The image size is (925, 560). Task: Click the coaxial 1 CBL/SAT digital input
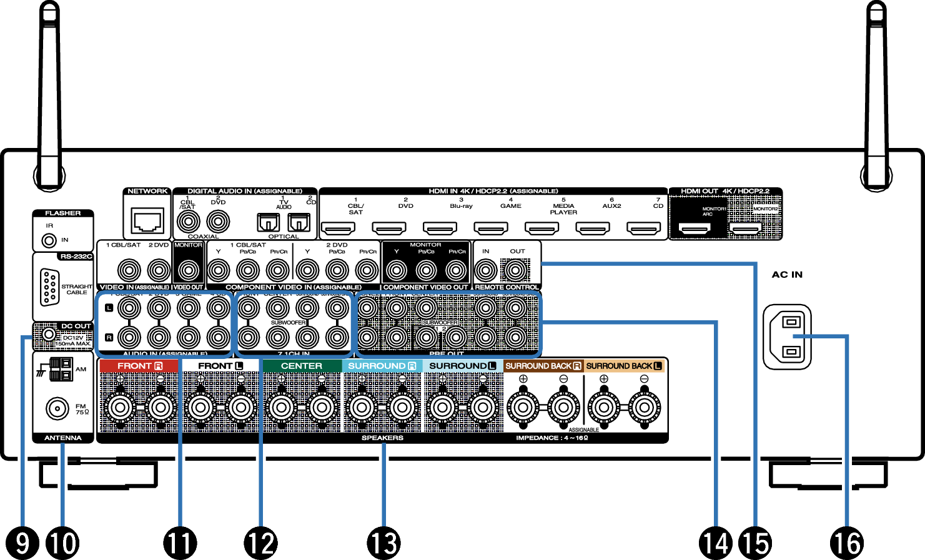click(188, 221)
